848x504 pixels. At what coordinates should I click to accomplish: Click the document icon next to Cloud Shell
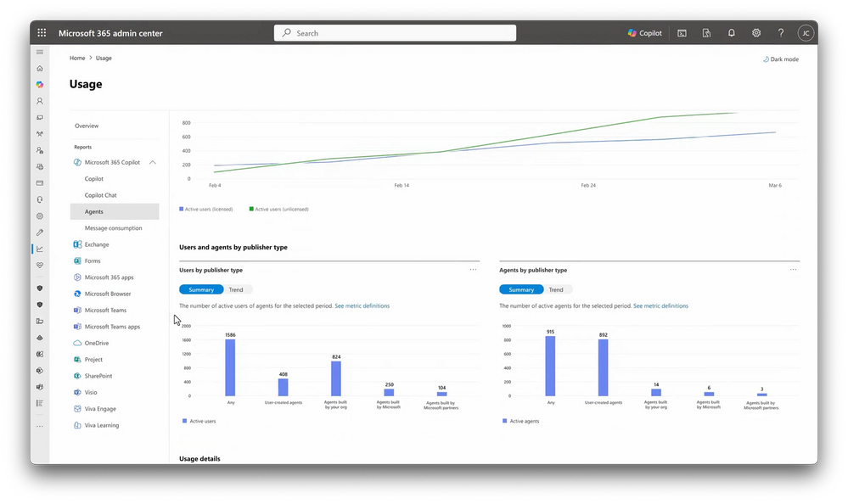pos(706,33)
